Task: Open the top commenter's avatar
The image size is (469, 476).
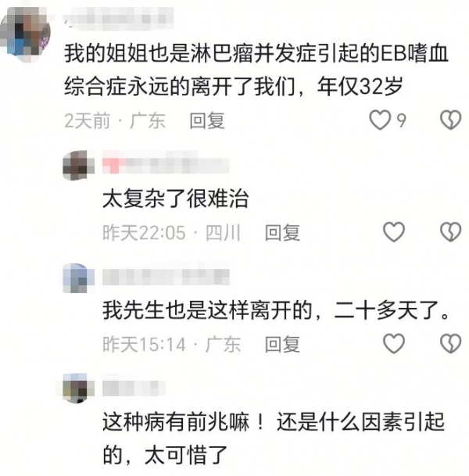Action: 26,34
